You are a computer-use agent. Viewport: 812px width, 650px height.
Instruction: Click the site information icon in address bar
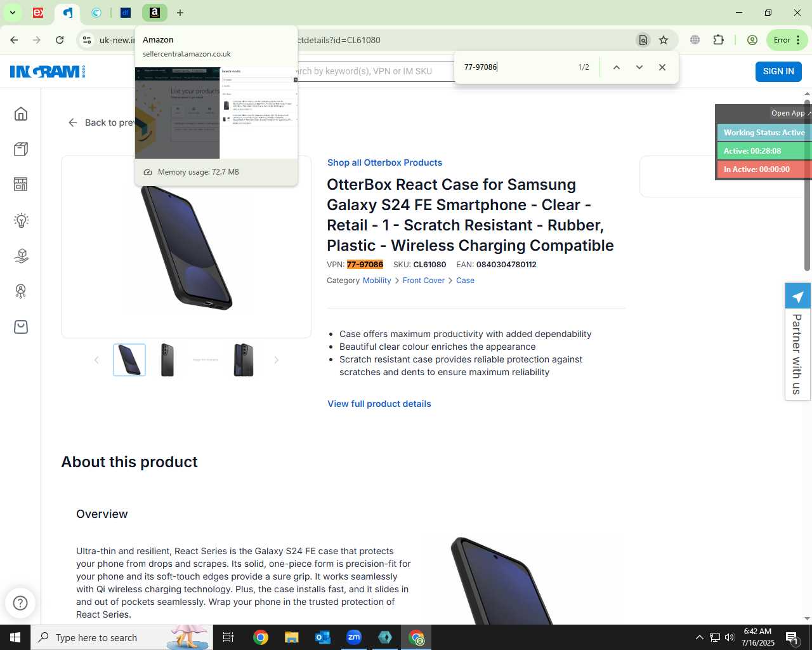(x=87, y=40)
